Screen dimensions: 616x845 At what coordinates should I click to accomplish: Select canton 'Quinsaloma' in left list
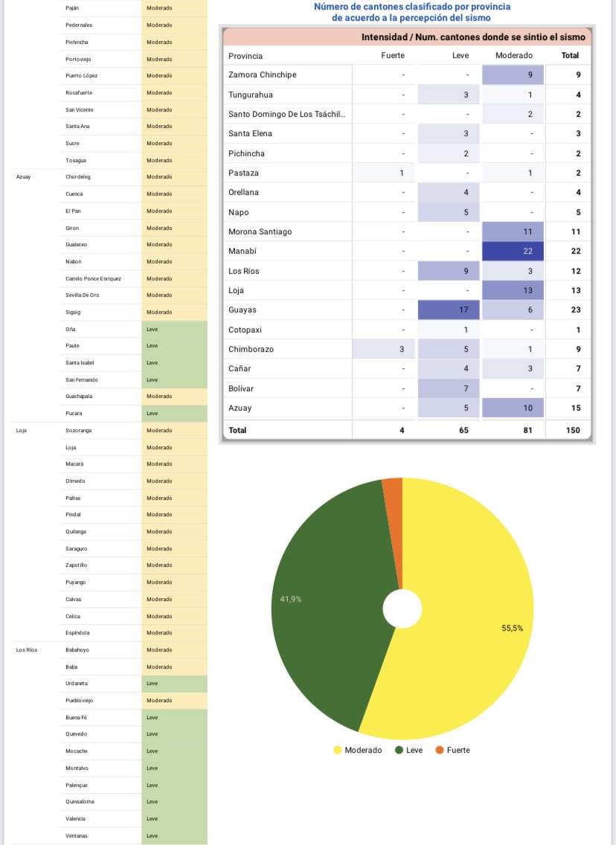tap(80, 802)
